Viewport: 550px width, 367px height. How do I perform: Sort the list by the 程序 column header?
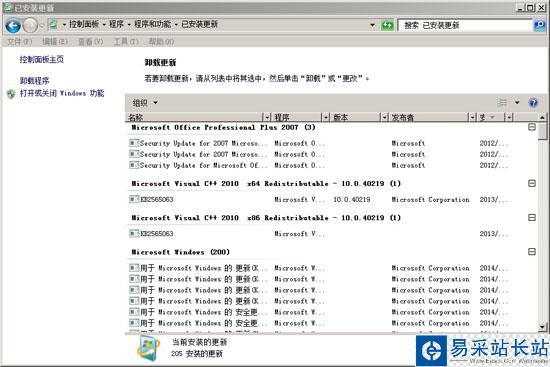(297, 117)
